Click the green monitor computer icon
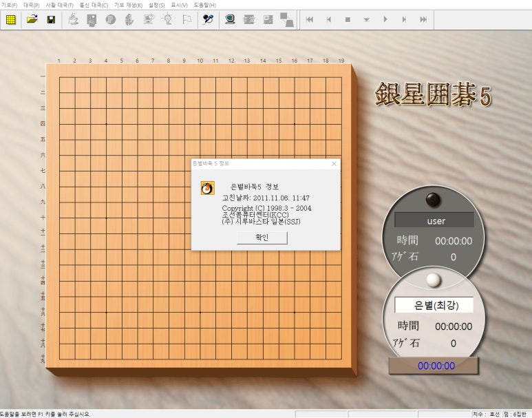 (230, 19)
